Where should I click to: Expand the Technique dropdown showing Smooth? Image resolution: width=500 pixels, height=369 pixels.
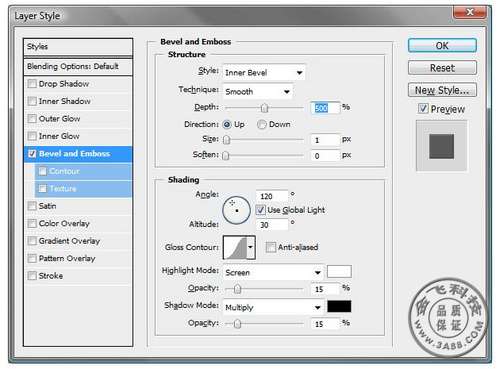tap(258, 91)
